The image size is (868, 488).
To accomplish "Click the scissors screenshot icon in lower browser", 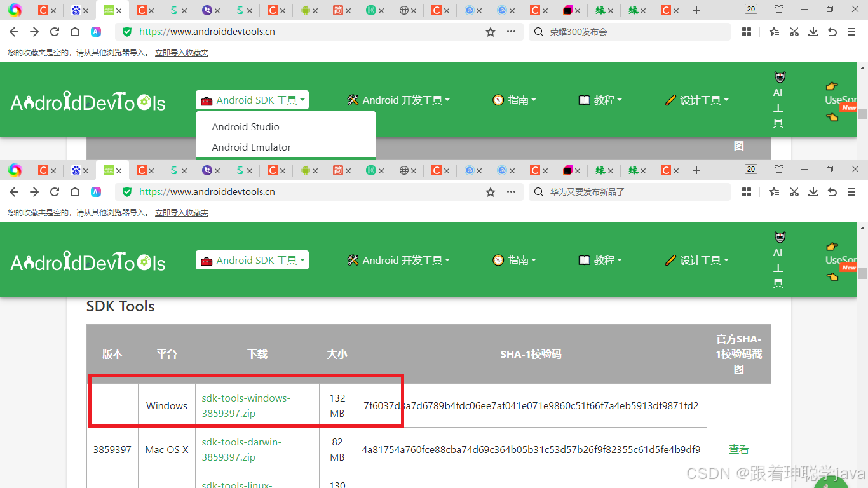I will click(x=794, y=192).
